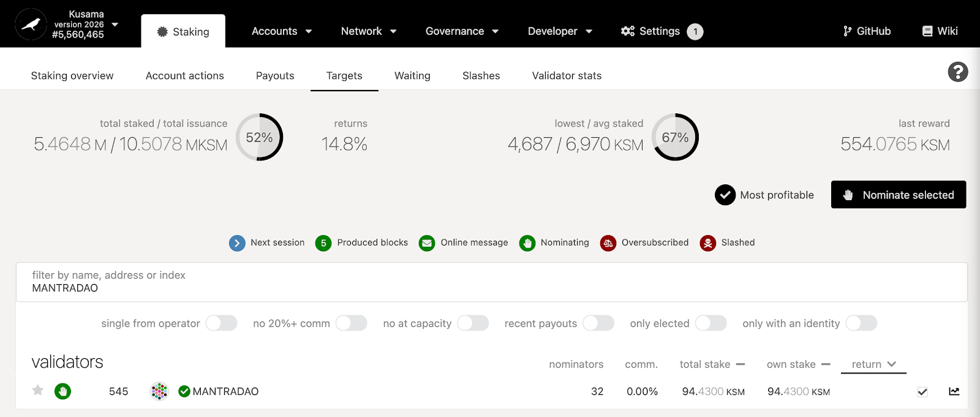Click validator index 545
This screenshot has height=417, width=980.
pyautogui.click(x=118, y=391)
